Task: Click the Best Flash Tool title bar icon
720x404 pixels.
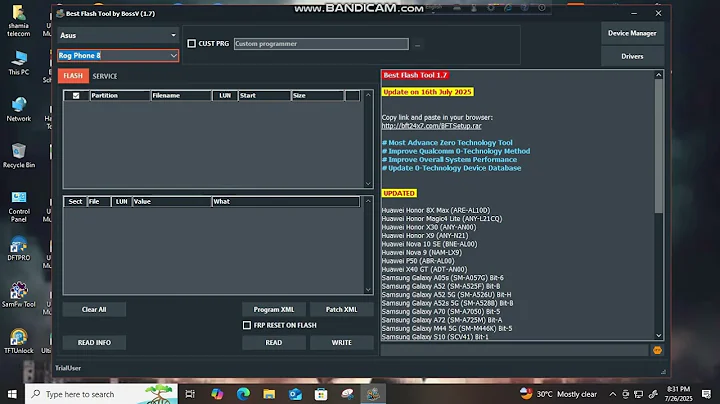Action: click(60, 13)
